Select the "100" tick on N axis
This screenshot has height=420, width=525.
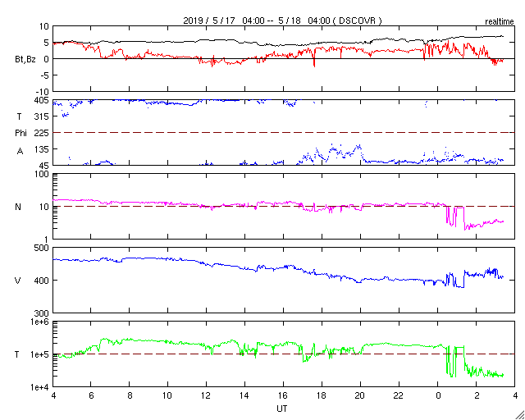click(x=43, y=174)
